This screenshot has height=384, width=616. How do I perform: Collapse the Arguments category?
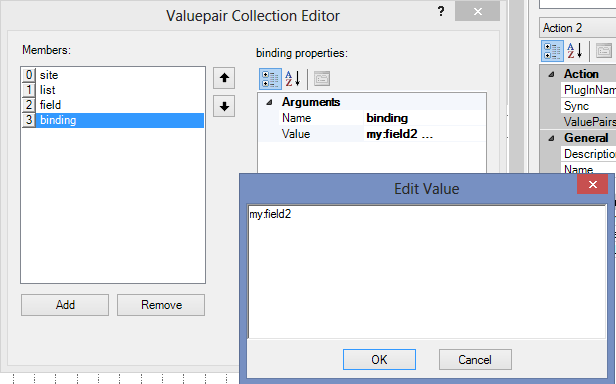click(270, 102)
